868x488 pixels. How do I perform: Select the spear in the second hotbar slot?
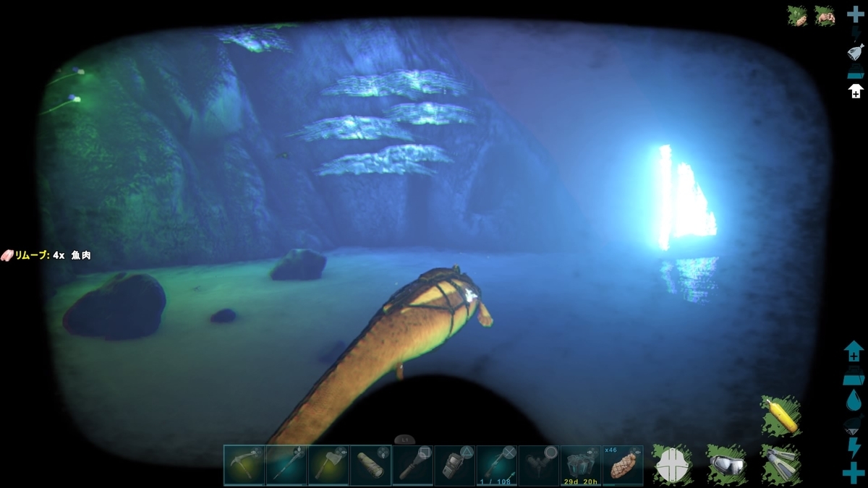coord(286,465)
